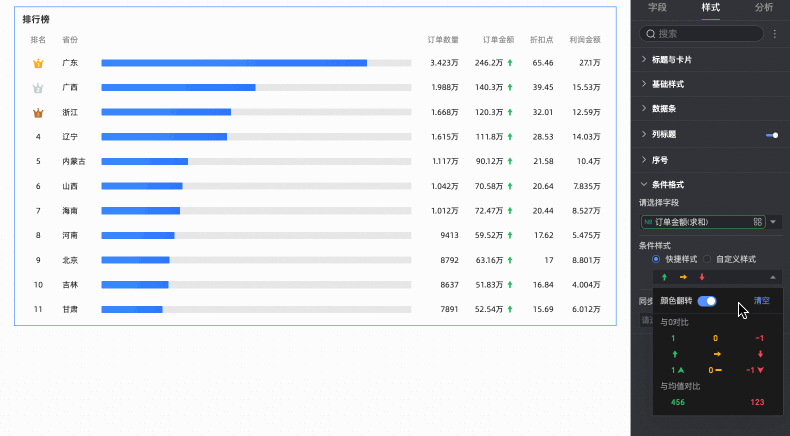Image resolution: width=790 pixels, height=436 pixels.
Task: Click the 搜索 search field
Action: (701, 34)
